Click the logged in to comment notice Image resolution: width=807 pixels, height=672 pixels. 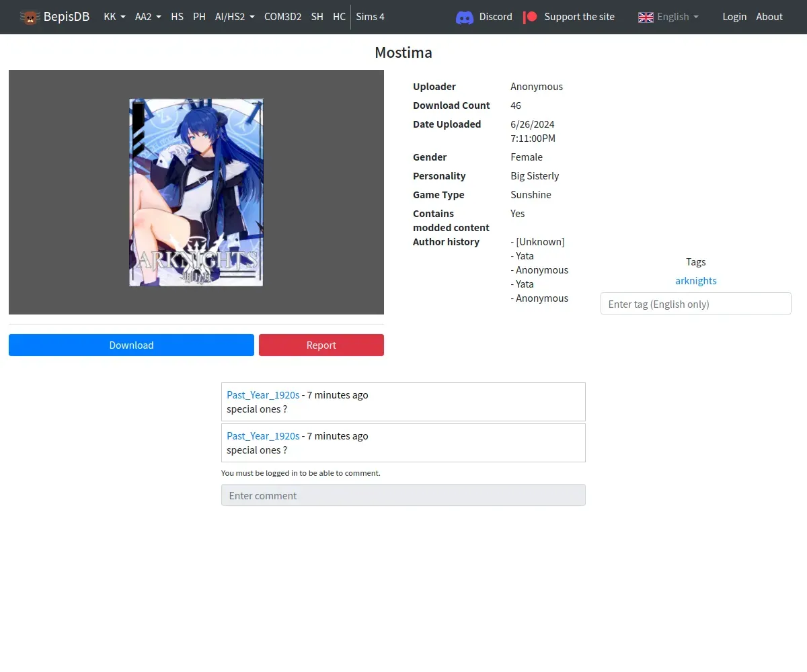(301, 473)
